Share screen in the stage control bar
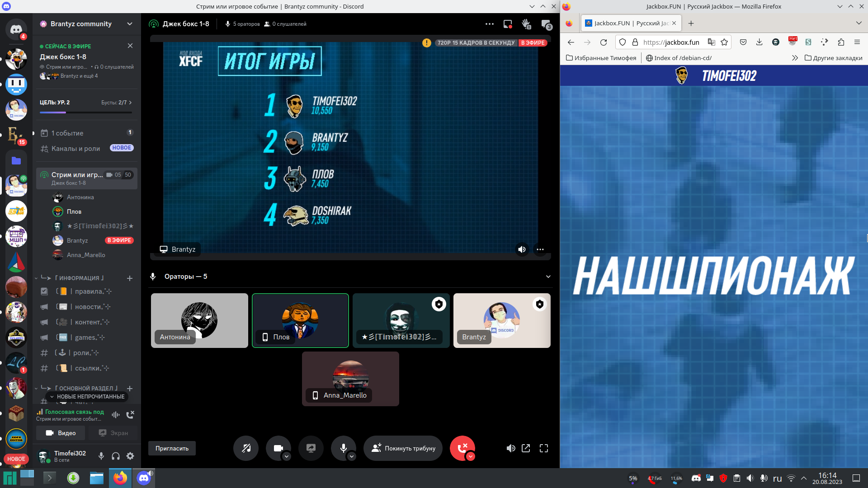The height and width of the screenshot is (488, 868). (x=311, y=448)
